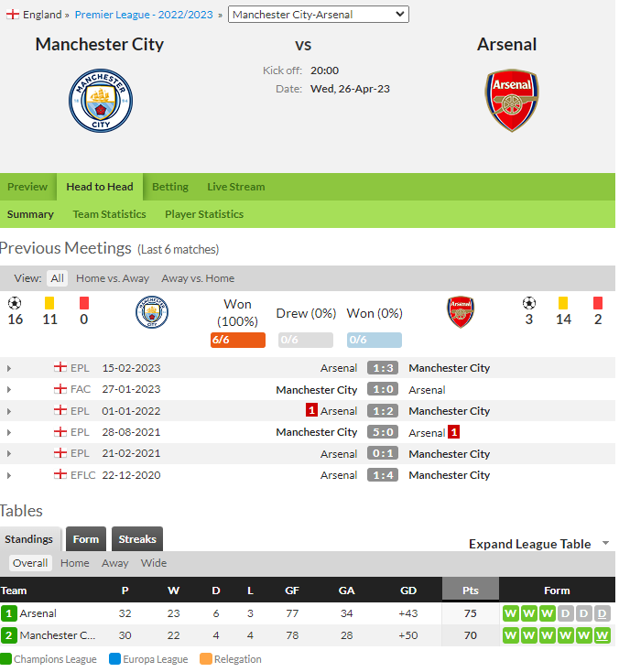The height and width of the screenshot is (672, 619).
Task: Click the England flag icon in breadcrumb
Action: coord(13,14)
